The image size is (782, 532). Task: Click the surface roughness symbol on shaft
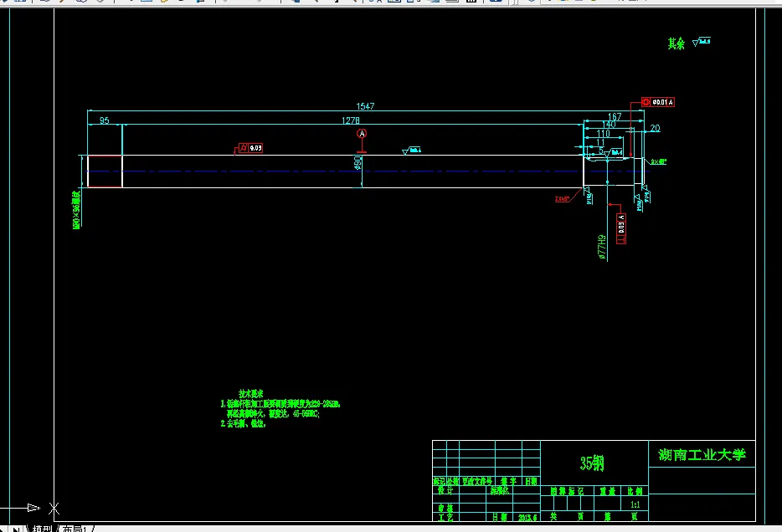411,151
